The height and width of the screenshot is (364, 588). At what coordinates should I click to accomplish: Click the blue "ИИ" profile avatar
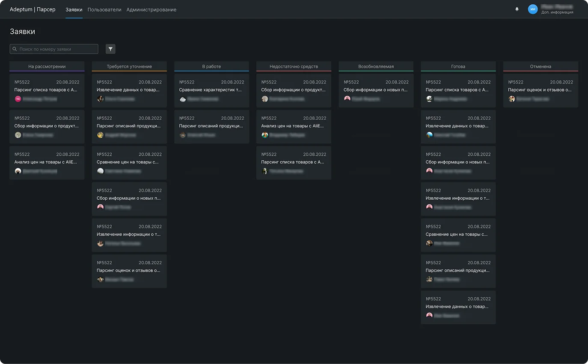(x=533, y=9)
